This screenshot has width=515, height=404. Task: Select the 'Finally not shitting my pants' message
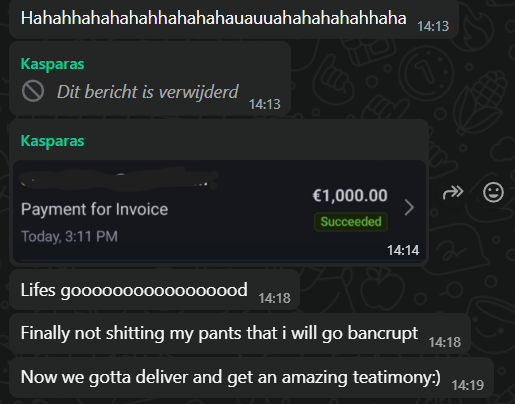240,333
